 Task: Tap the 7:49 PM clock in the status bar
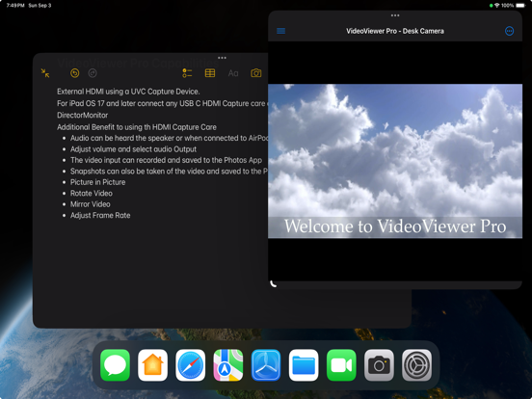[x=15, y=6]
